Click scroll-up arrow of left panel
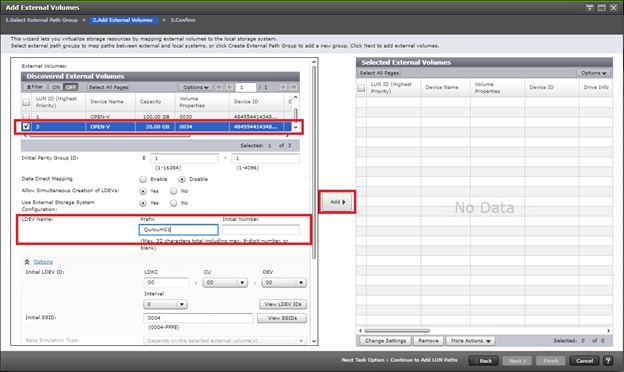The image size is (624, 372). coord(314,62)
